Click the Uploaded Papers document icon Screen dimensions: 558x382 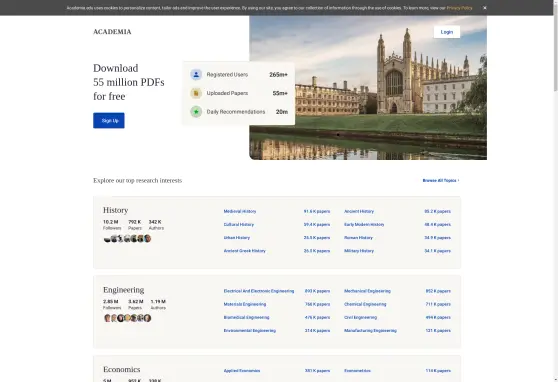pos(196,93)
